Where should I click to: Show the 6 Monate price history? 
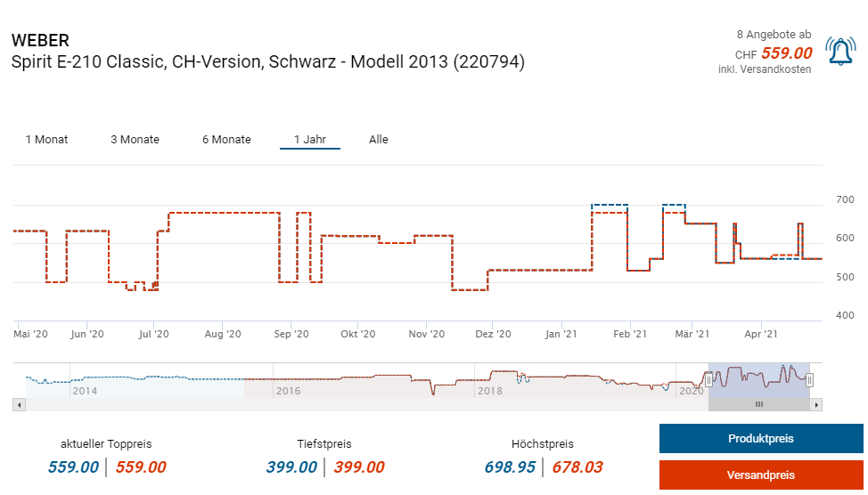(x=226, y=140)
